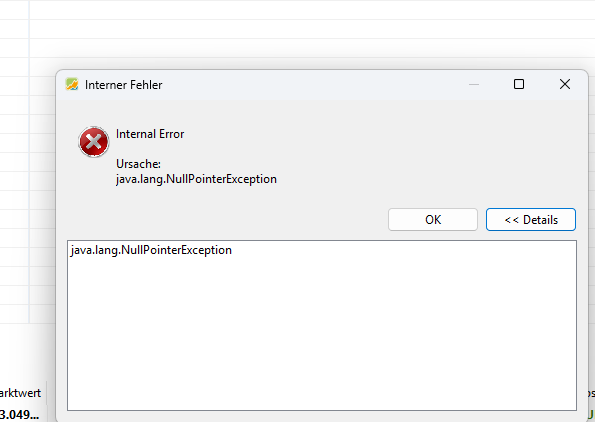Click an empty table row above the dialog
595x422 pixels.
coord(312,29)
